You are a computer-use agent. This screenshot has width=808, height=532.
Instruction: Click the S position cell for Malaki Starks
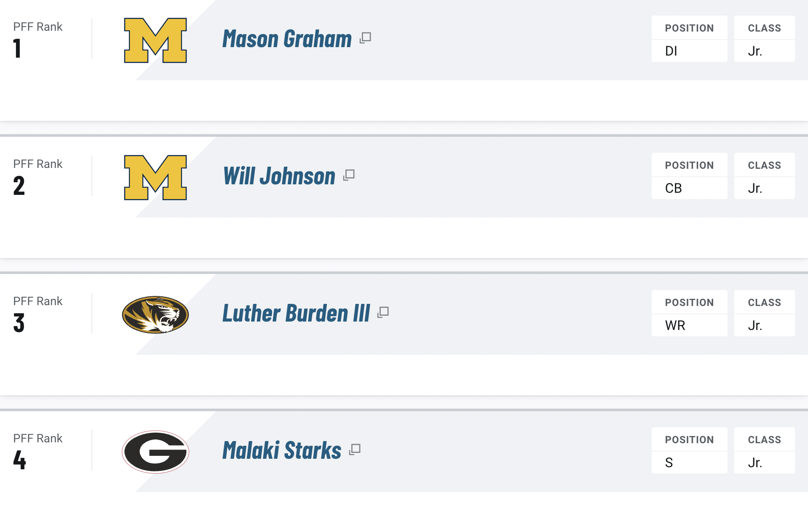coord(669,463)
